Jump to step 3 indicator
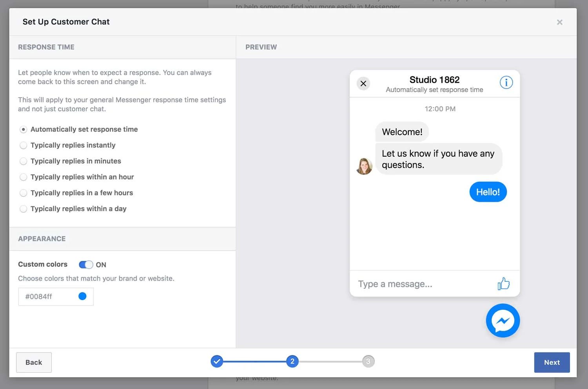 [x=368, y=361]
